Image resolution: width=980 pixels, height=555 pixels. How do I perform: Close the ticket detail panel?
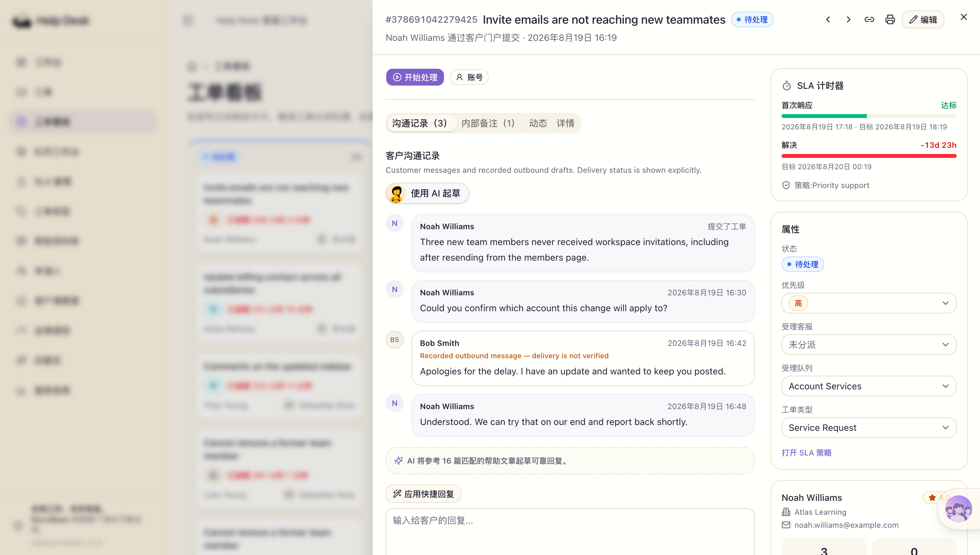pyautogui.click(x=963, y=17)
